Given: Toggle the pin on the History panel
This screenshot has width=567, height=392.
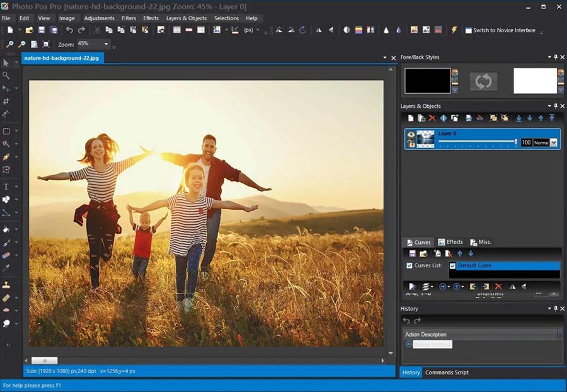Looking at the screenshot, I should (556, 308).
